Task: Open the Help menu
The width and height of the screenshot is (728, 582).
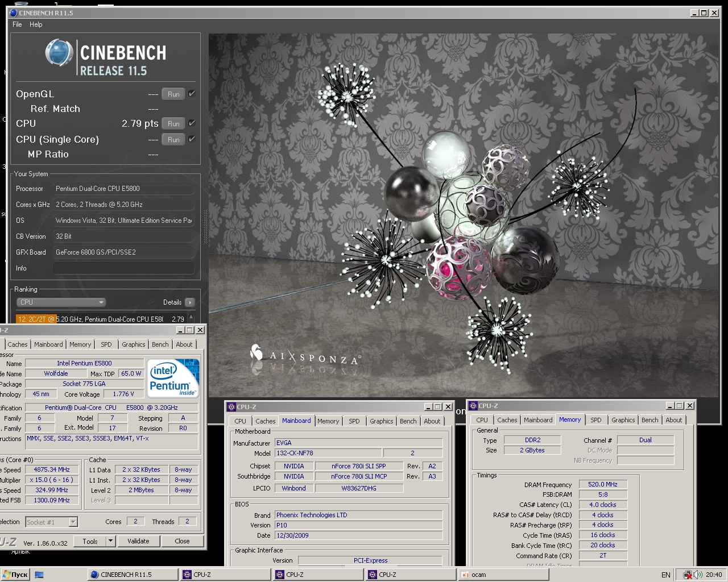Action: [x=36, y=24]
